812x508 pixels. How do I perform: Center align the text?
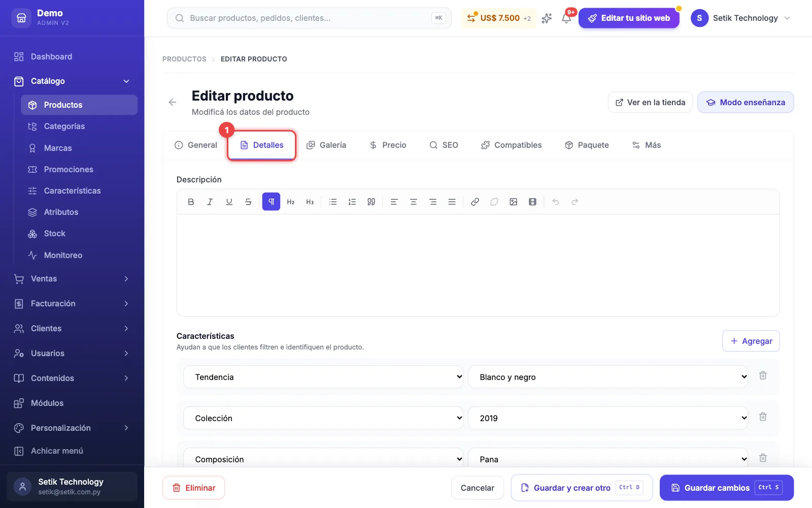pos(414,202)
